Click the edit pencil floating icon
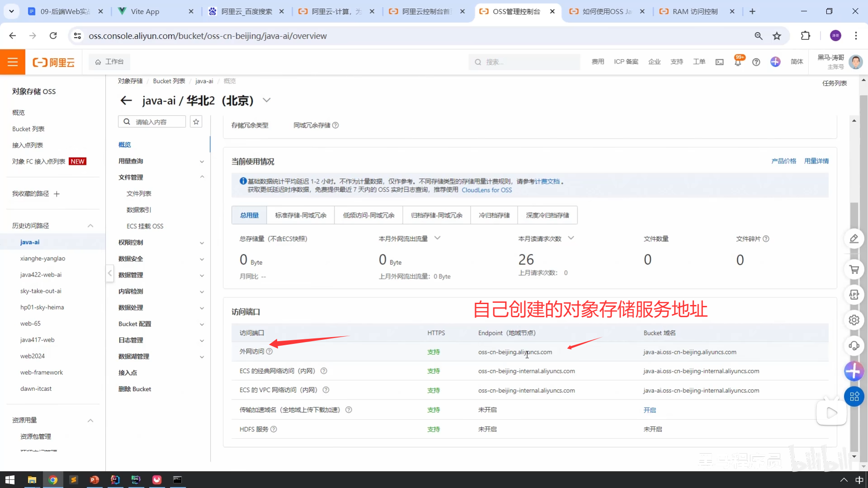The image size is (868, 488). (854, 239)
